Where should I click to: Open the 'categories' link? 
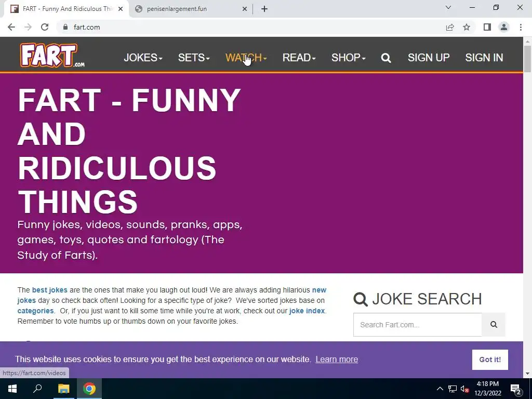tap(35, 311)
